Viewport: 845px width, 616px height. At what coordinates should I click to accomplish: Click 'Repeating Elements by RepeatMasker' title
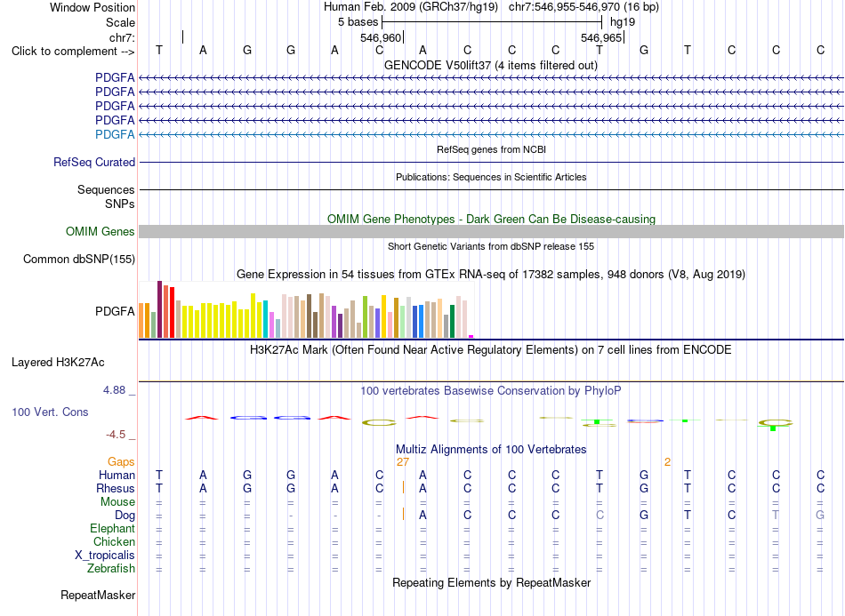(x=491, y=583)
